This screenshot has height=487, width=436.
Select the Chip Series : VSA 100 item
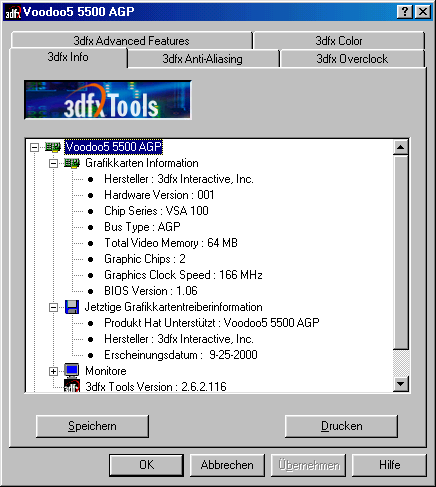point(156,211)
